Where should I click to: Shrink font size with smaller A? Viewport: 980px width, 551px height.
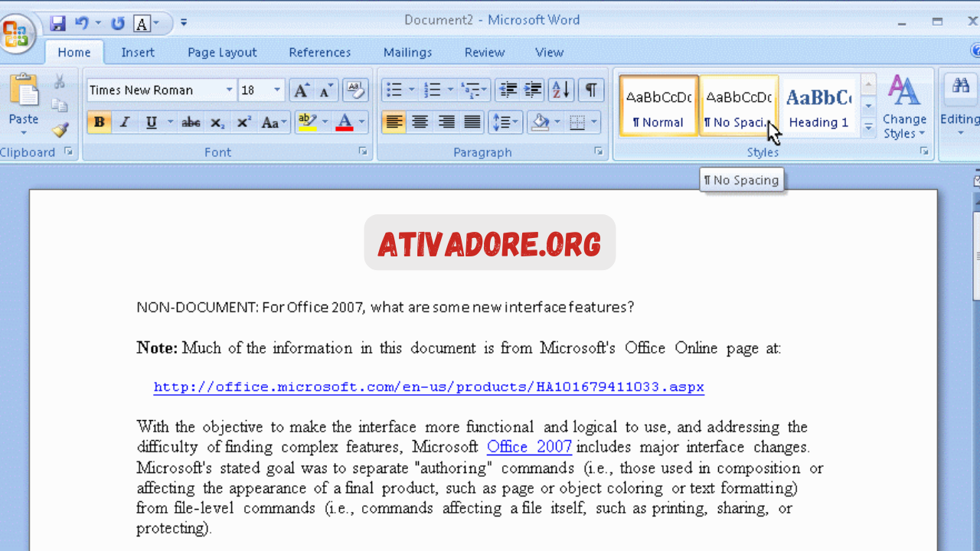coord(325,90)
